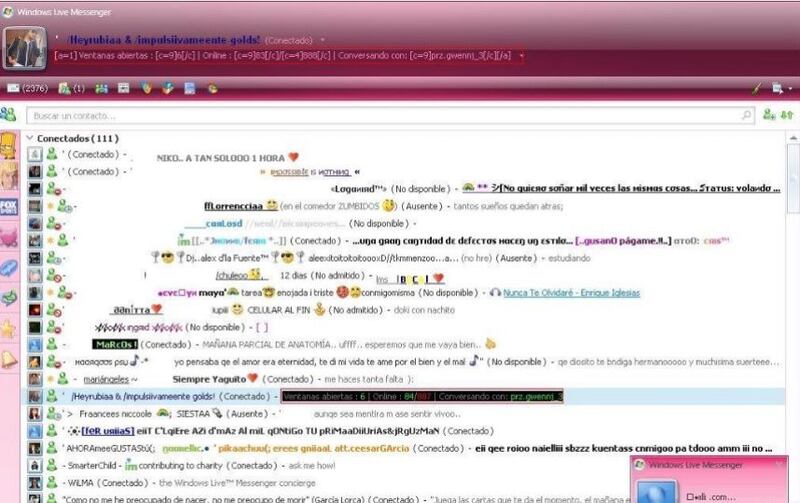Image resolution: width=800 pixels, height=503 pixels.
Task: Open the calendar-like toolbar icon
Action: coord(123,88)
